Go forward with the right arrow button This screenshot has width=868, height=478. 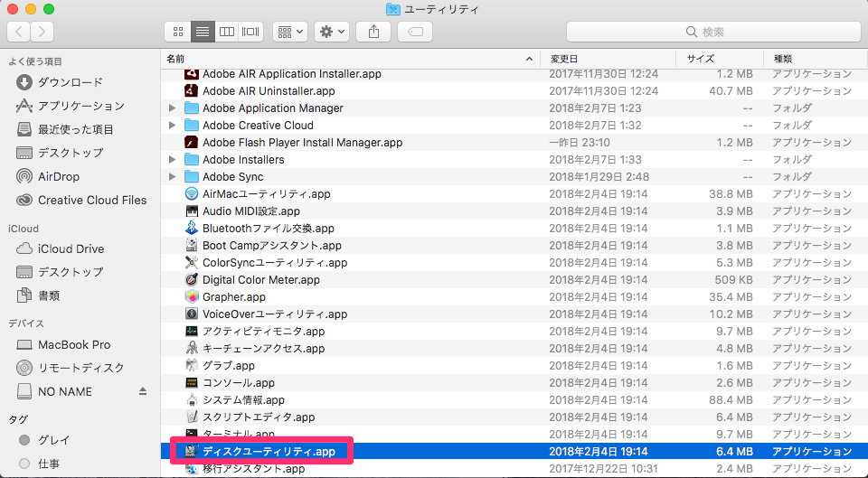click(42, 33)
